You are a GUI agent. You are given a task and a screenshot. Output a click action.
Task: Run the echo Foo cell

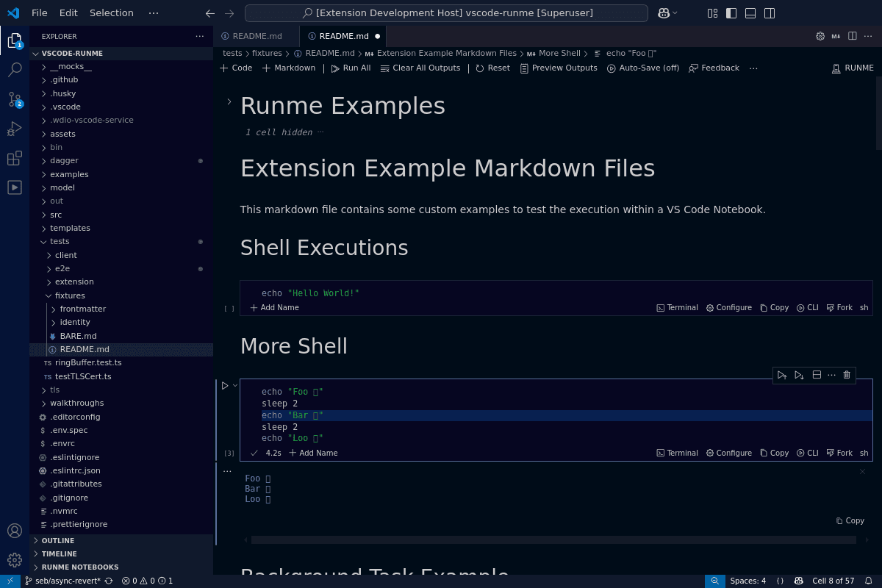(x=225, y=386)
